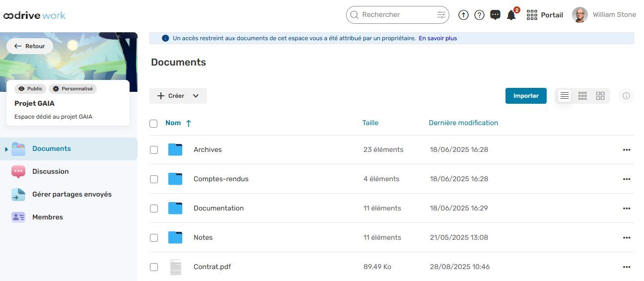Follow the En savoir plus link
The width and height of the screenshot is (644, 281).
[437, 38]
